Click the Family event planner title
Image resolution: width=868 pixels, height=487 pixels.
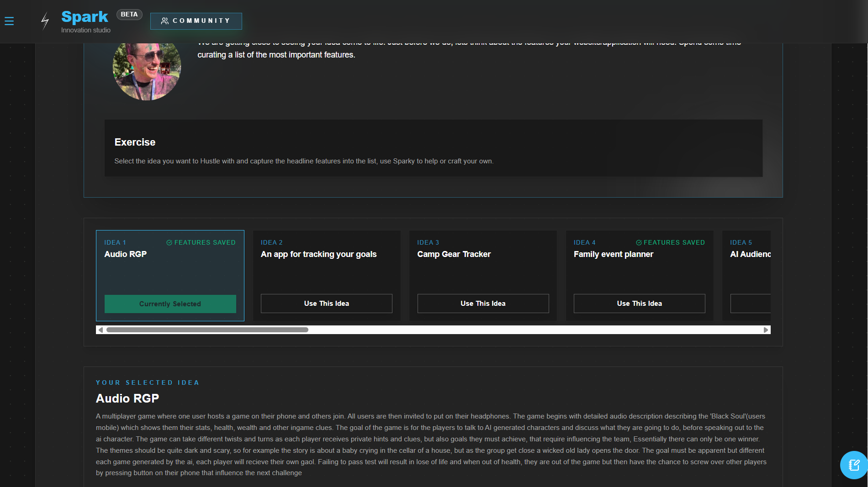point(614,254)
